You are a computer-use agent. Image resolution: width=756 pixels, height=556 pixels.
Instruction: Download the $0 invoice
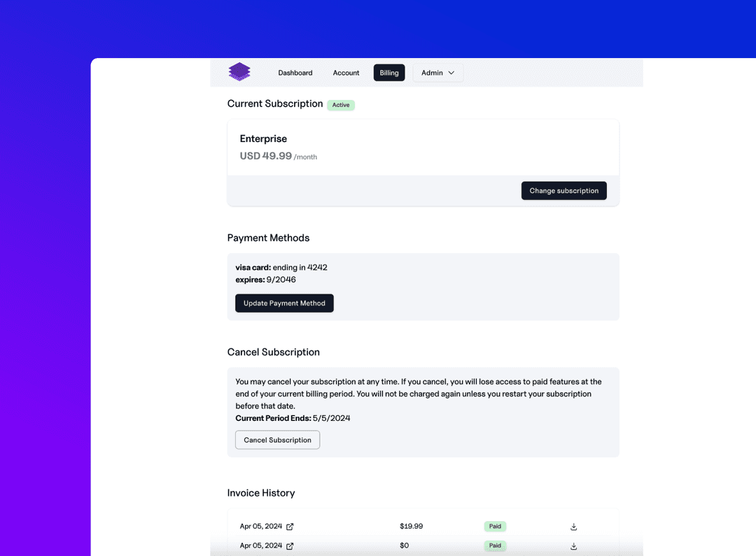(x=574, y=546)
